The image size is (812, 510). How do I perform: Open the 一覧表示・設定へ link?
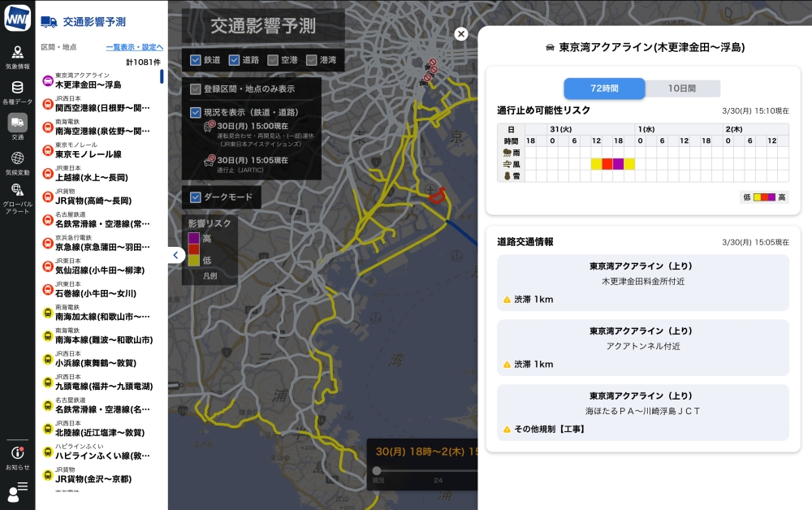(x=134, y=47)
